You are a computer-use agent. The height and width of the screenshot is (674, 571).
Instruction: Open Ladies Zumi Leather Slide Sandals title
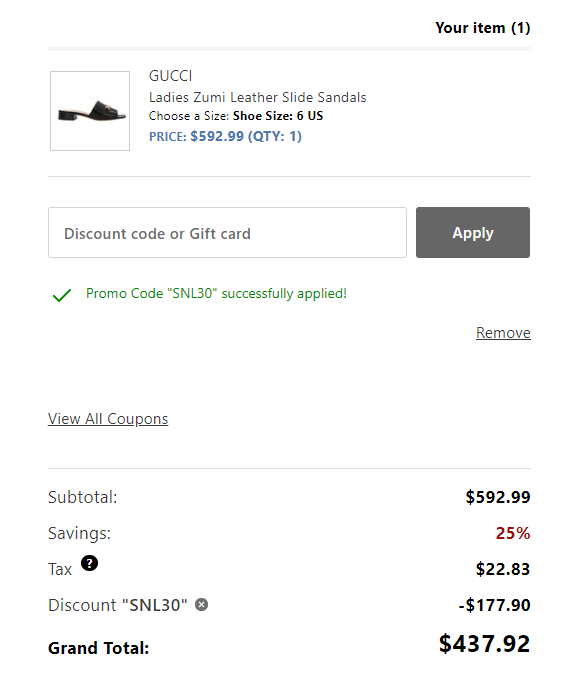258,97
